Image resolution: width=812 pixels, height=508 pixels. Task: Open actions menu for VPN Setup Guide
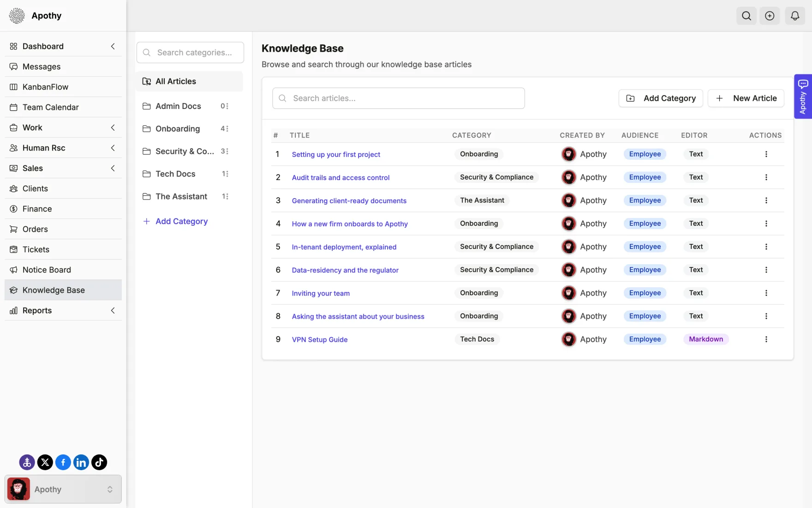[766, 339]
